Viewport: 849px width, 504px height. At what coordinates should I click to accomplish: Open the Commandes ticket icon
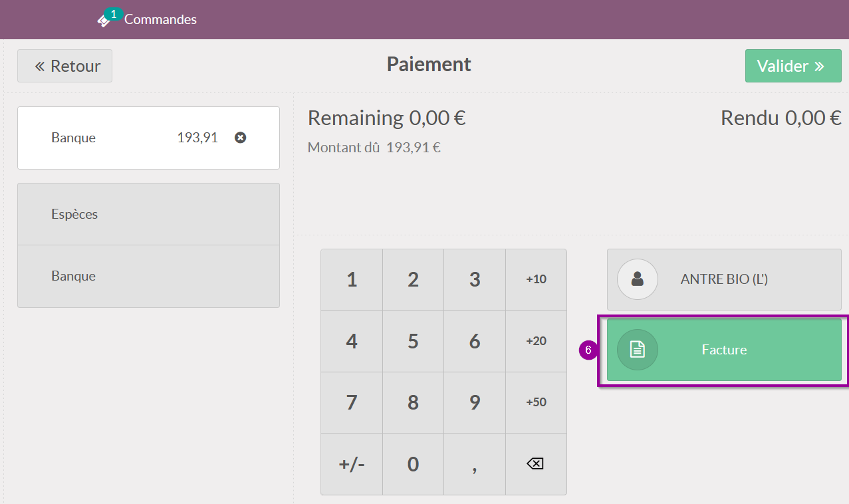[x=104, y=21]
